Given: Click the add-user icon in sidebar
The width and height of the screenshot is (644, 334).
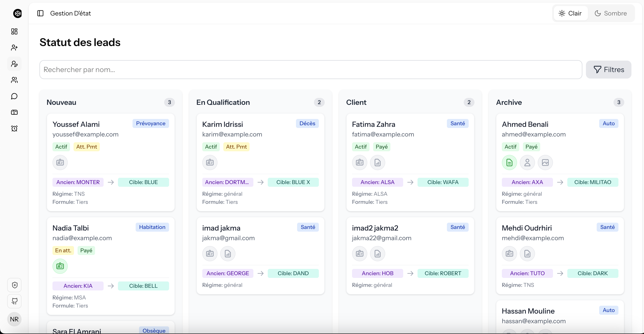Looking at the screenshot, I should [x=14, y=48].
